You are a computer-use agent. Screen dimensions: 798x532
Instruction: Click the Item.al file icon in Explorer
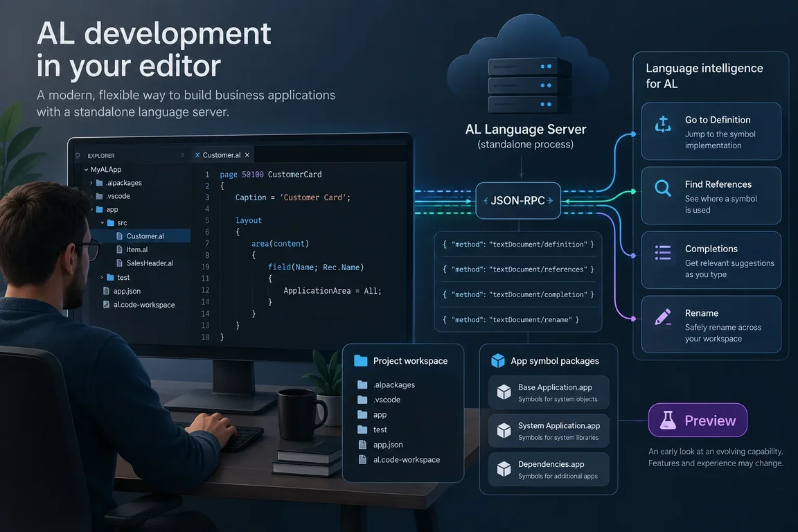coord(120,249)
